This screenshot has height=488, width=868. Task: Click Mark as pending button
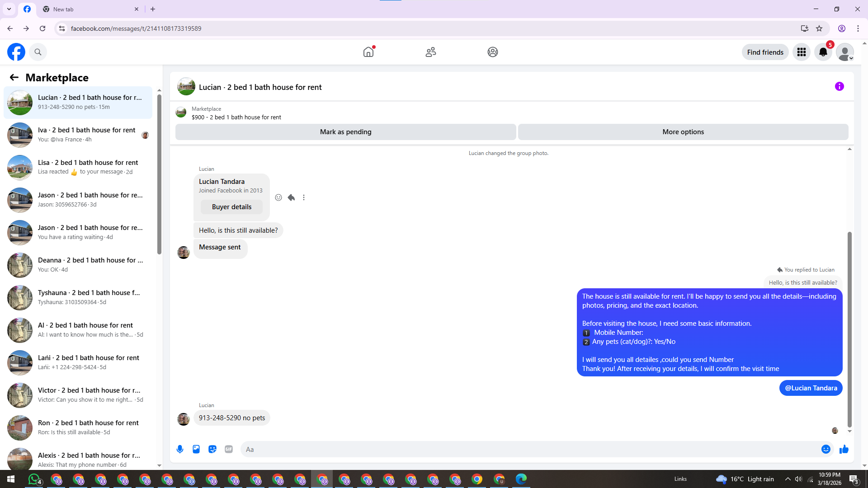coord(345,132)
